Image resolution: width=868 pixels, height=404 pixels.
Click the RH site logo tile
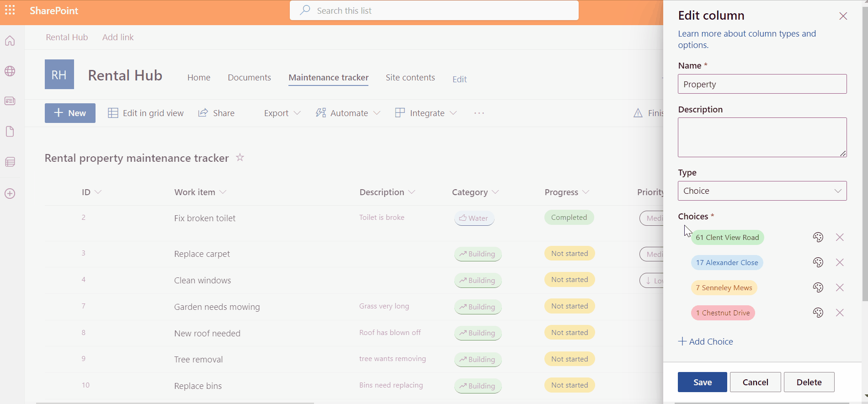[x=59, y=74]
